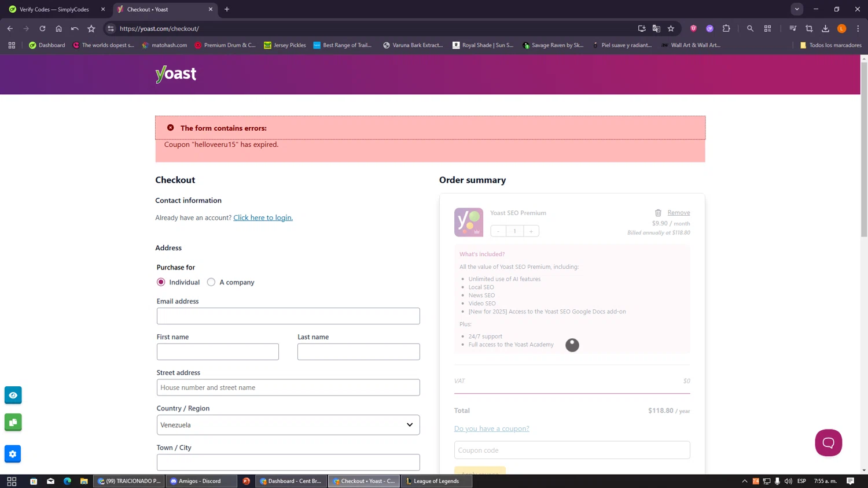Open File Explorer in taskbar
Image resolution: width=868 pixels, height=488 pixels.
pos(84,481)
